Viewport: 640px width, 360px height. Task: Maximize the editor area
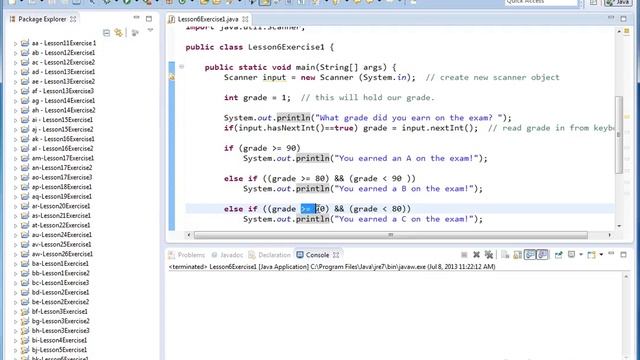(x=623, y=19)
